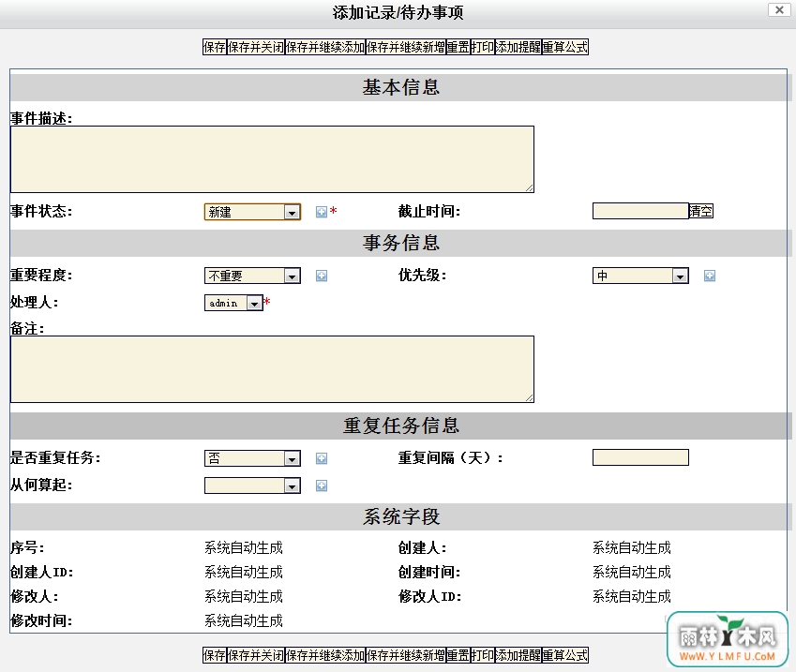This screenshot has width=796, height=672.
Task: Focus the 事件描述 text area
Action: (272, 159)
